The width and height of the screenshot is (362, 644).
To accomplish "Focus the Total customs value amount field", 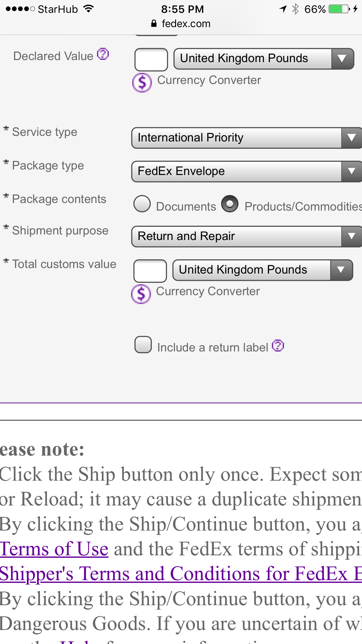I will (x=150, y=271).
